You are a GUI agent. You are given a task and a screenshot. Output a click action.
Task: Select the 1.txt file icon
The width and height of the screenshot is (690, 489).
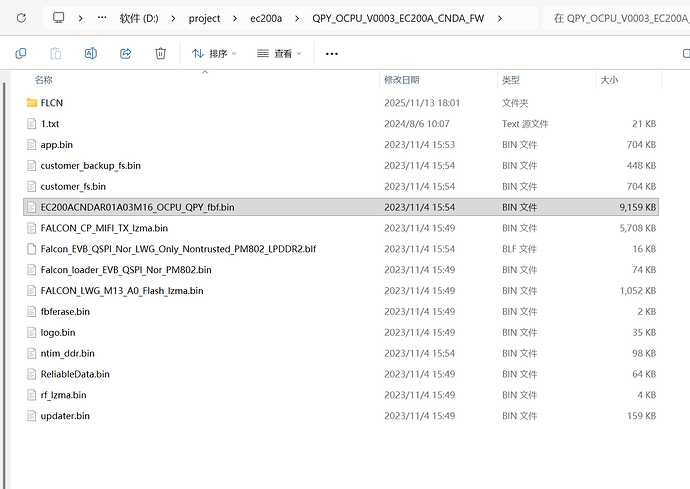(32, 124)
